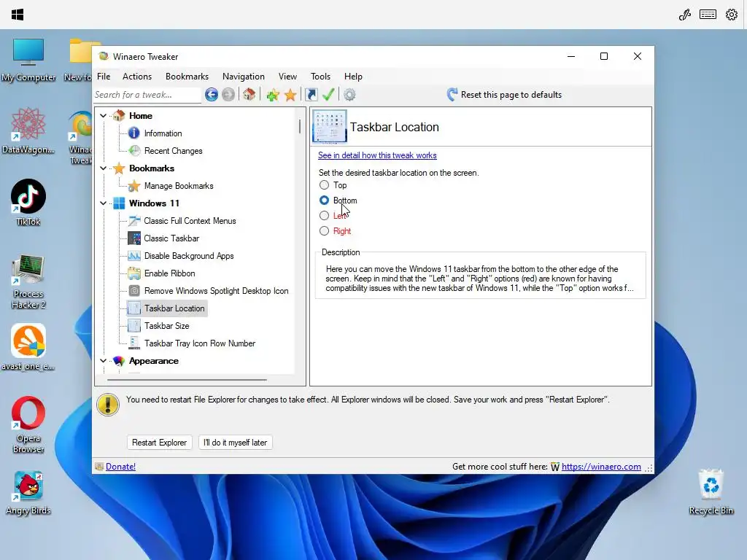Choose the Left taskbar location radio
Image resolution: width=747 pixels, height=560 pixels.
[x=324, y=216]
